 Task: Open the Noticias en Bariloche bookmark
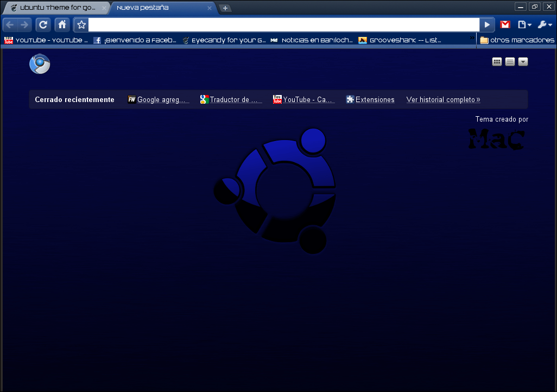[x=312, y=40]
